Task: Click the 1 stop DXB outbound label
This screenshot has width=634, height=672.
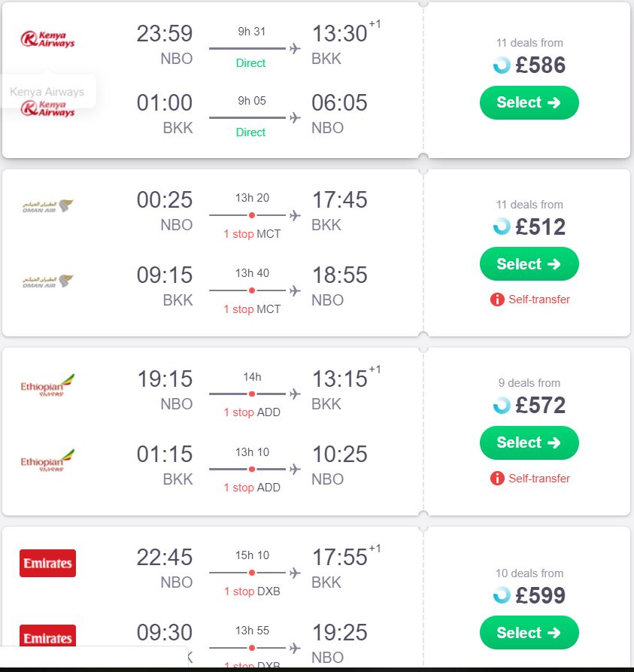Action: click(252, 591)
